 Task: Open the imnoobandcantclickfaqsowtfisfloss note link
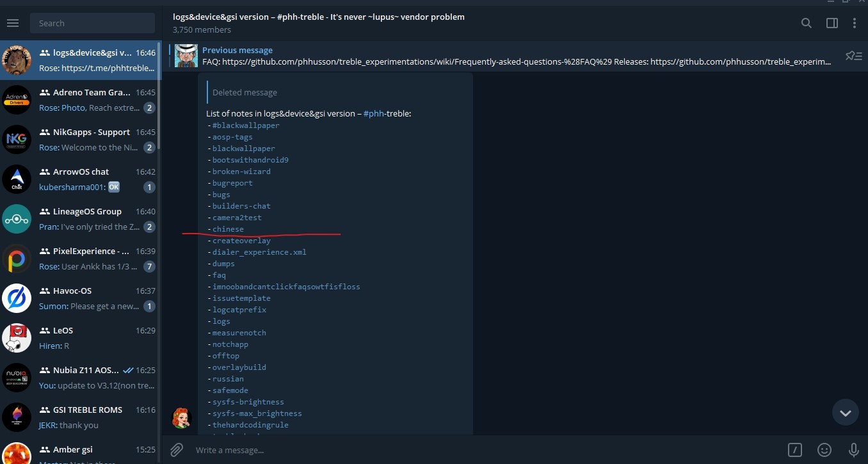(286, 287)
